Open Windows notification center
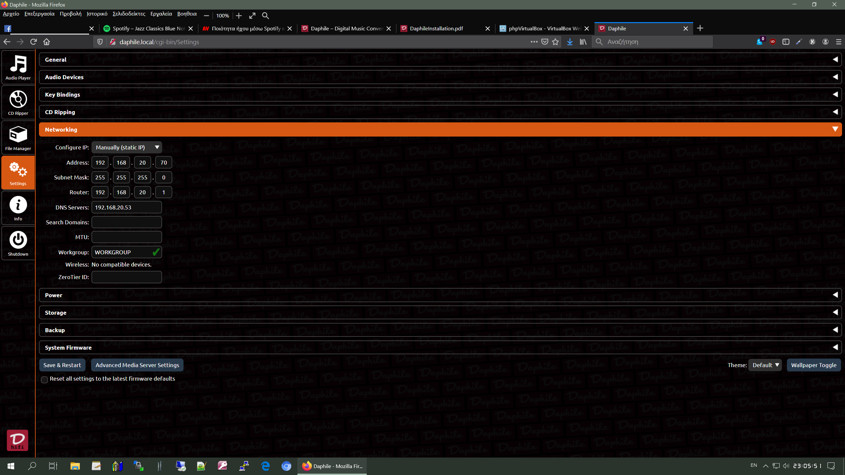The height and width of the screenshot is (475, 845). 832,466
